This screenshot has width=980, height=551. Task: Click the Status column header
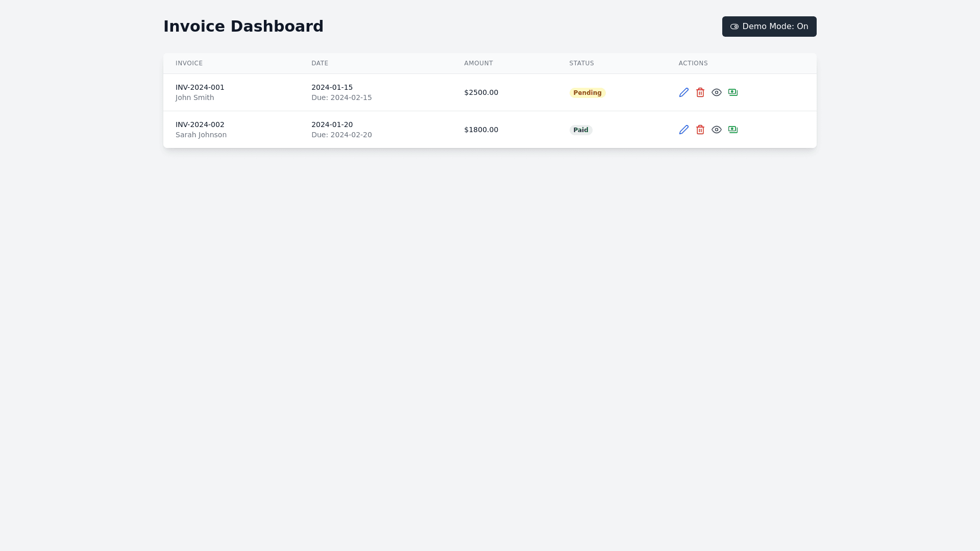(x=581, y=63)
